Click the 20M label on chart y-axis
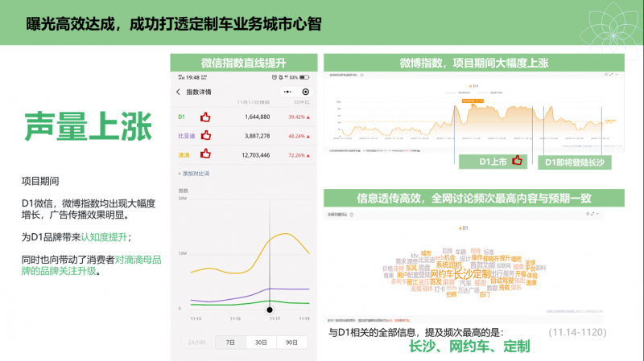The height and width of the screenshot is (361, 644). click(x=183, y=199)
